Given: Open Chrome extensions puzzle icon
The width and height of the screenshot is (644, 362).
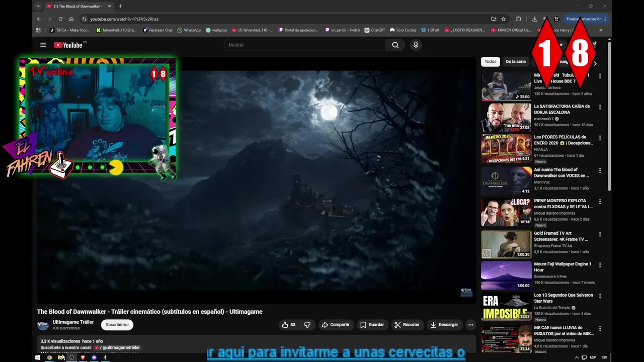Looking at the screenshot, I should 518,19.
